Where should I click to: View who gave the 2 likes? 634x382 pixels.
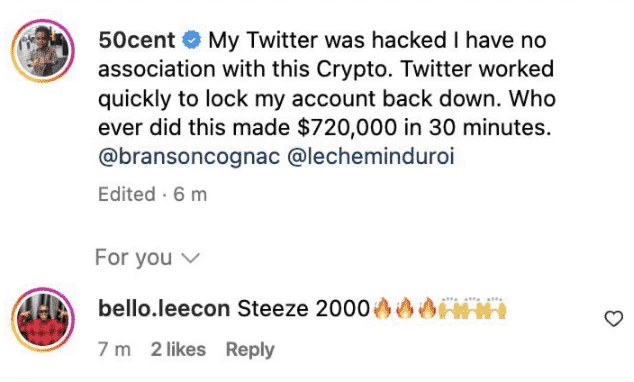(x=178, y=349)
